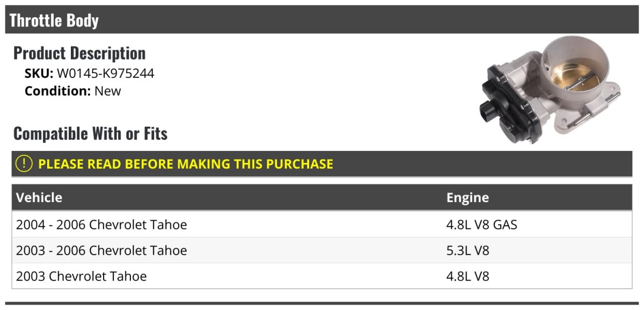Expand the PLEASE READ BEFORE MAKING THIS PURCHASE banner

pyautogui.click(x=322, y=164)
